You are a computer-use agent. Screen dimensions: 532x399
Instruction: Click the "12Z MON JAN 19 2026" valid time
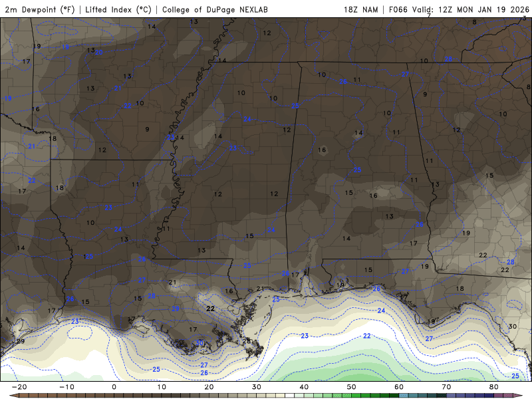pyautogui.click(x=483, y=9)
